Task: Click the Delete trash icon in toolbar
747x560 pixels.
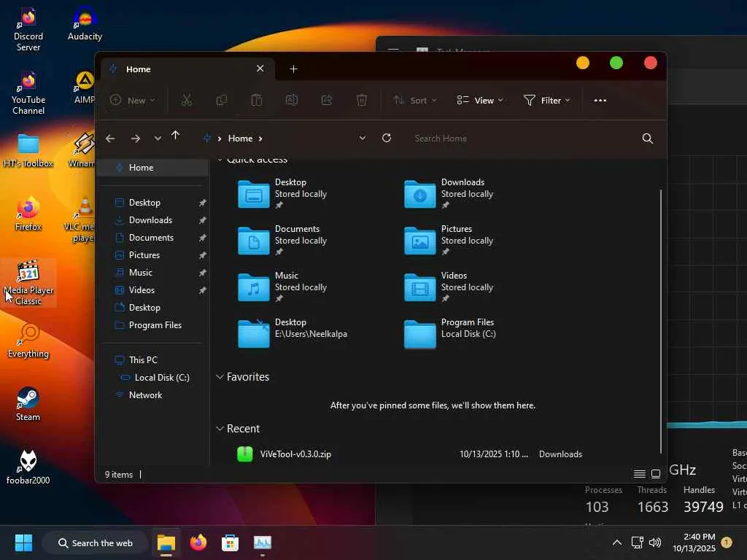Action: tap(362, 100)
